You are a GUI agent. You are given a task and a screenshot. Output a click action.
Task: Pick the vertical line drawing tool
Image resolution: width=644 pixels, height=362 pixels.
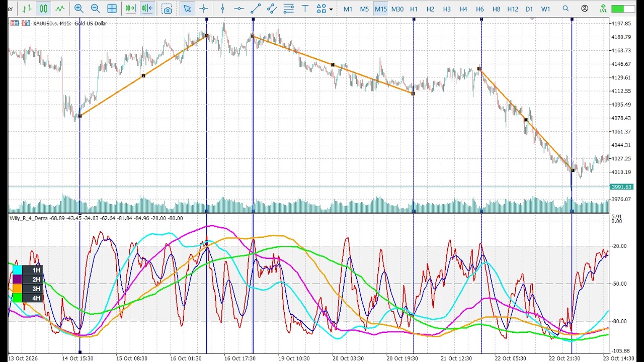[223, 9]
